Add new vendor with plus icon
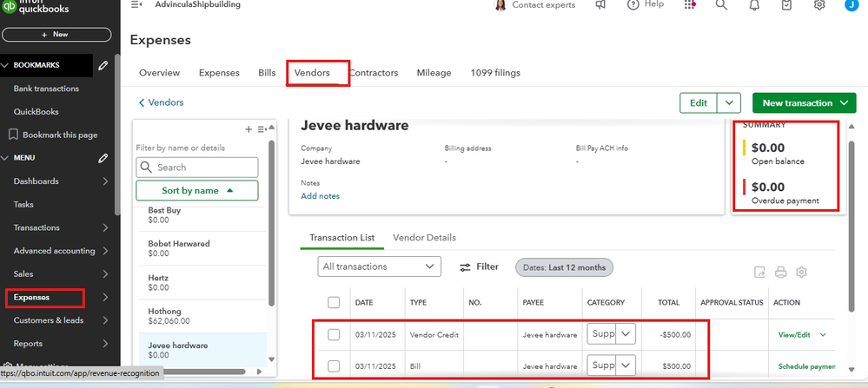Screen dimensions: 868x388 tap(248, 129)
